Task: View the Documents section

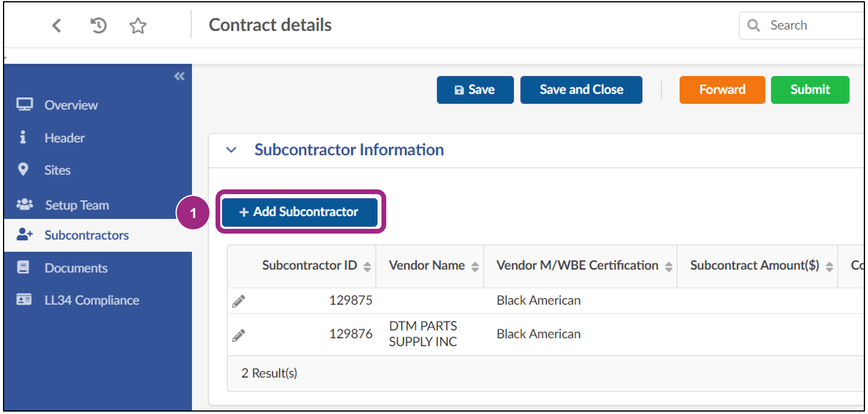Action: pyautogui.click(x=76, y=268)
